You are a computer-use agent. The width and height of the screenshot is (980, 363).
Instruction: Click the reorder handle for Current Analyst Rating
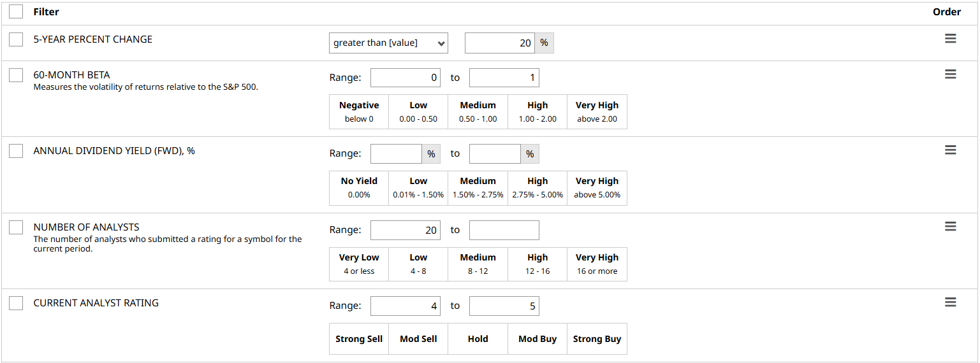[x=950, y=302]
